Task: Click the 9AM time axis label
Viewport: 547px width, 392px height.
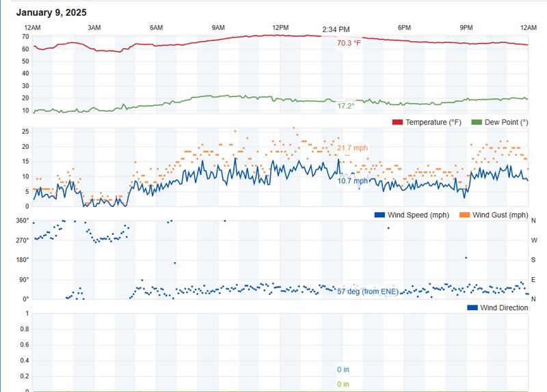Action: (x=218, y=28)
